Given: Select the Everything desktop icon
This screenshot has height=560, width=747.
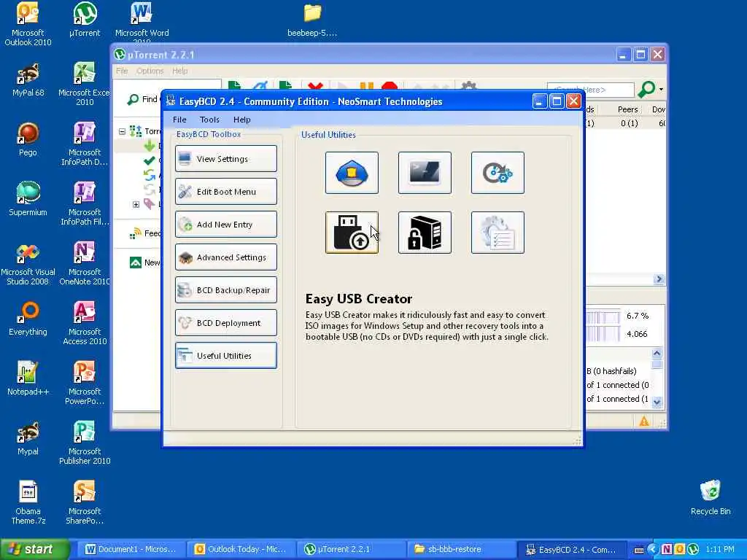Looking at the screenshot, I should [28, 319].
